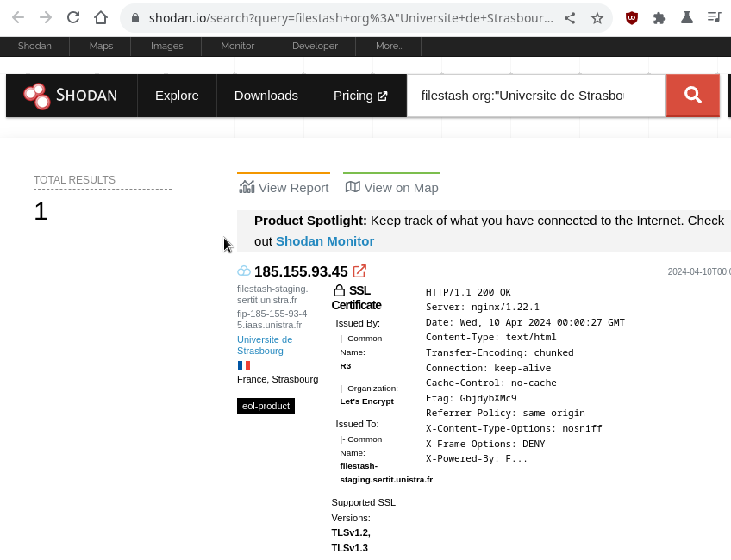Click the Supported SSL Versions label
This screenshot has height=560, width=731.
(363, 510)
